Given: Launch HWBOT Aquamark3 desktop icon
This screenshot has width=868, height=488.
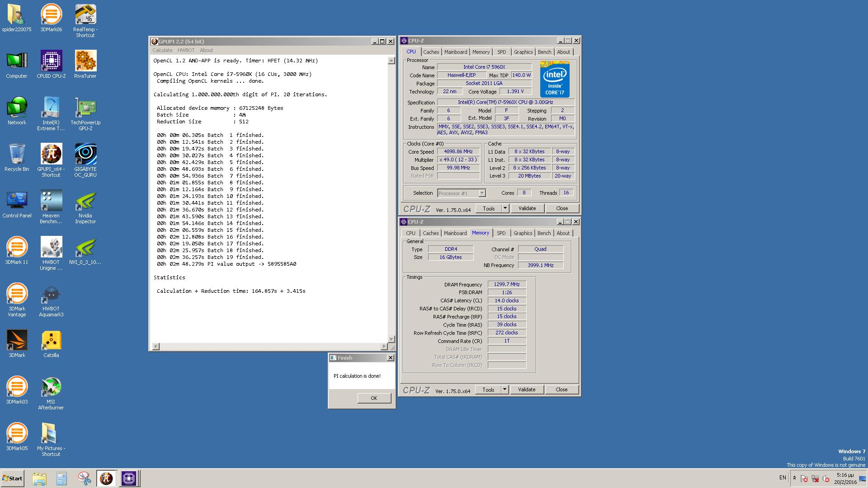Looking at the screenshot, I should [51, 300].
